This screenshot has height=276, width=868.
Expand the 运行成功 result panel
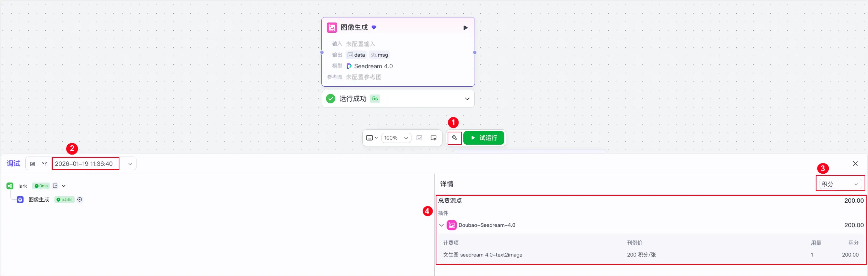click(467, 99)
